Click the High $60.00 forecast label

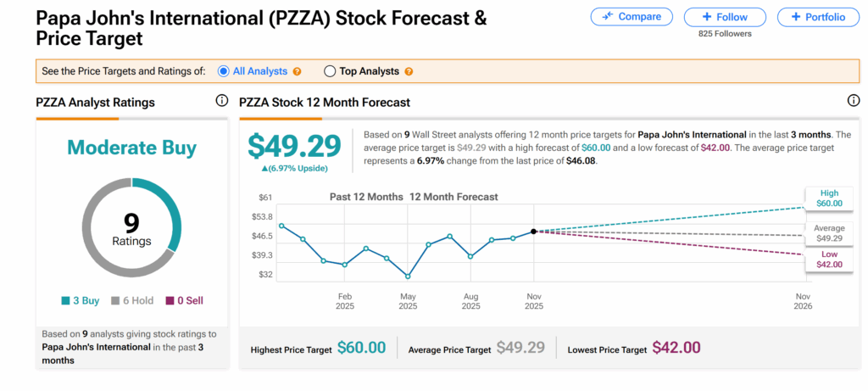tap(829, 198)
